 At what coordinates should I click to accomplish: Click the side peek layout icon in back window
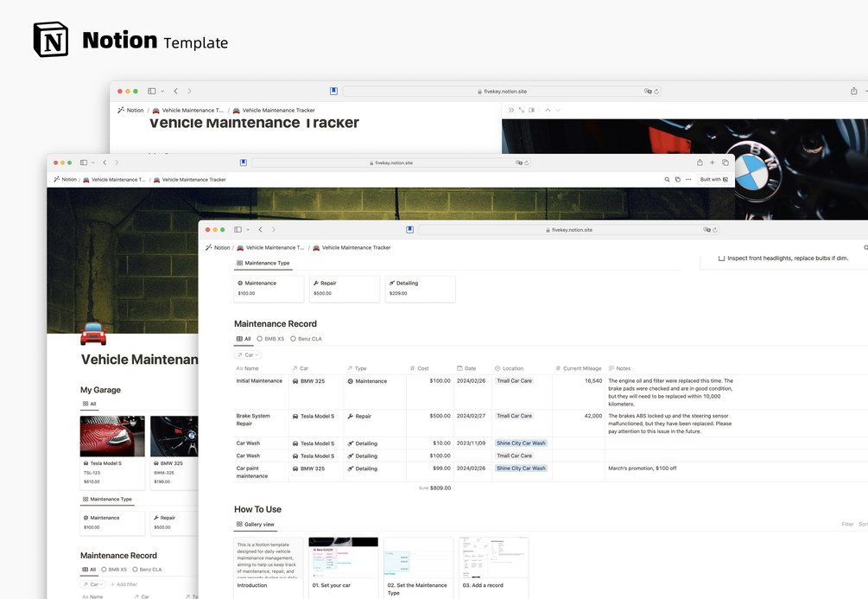pyautogui.click(x=532, y=110)
